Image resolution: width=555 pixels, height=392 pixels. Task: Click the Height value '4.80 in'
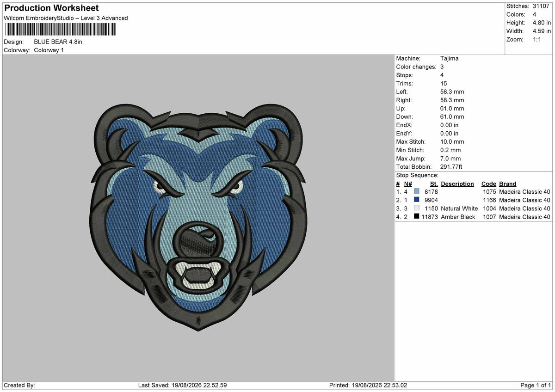[542, 23]
